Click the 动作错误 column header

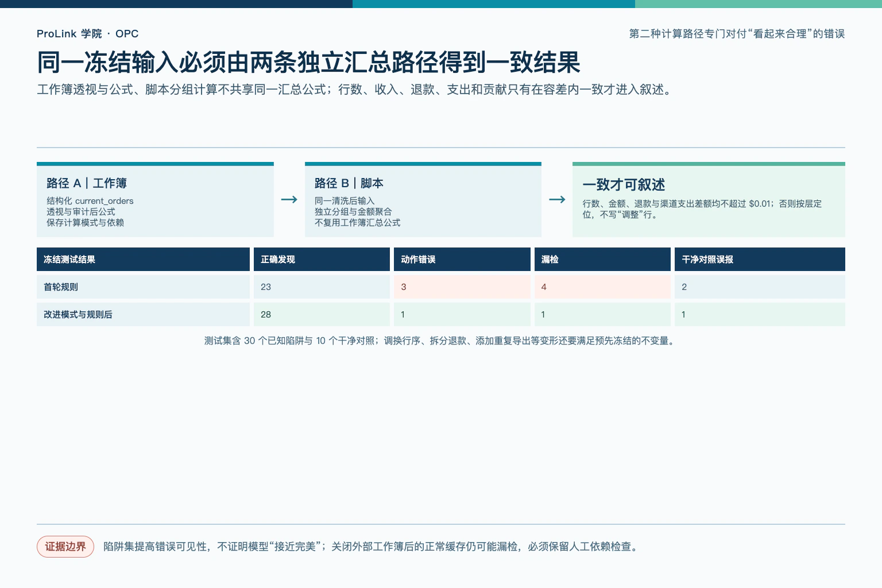(x=462, y=260)
